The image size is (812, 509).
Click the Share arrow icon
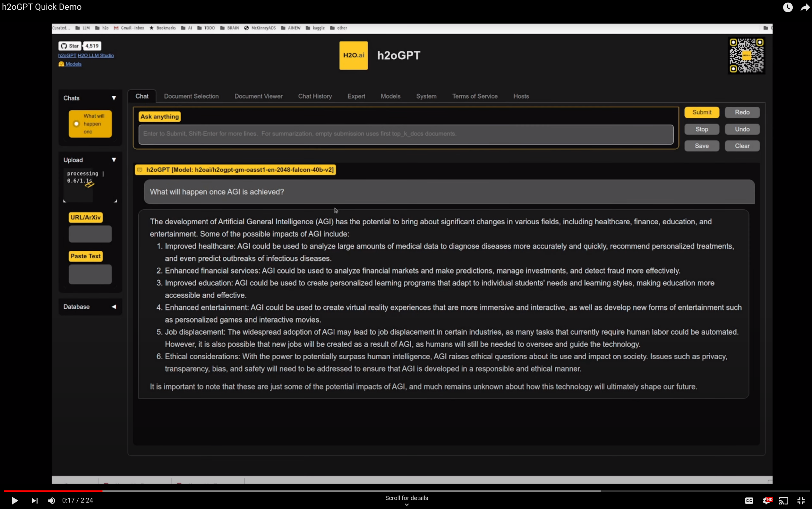pos(805,7)
